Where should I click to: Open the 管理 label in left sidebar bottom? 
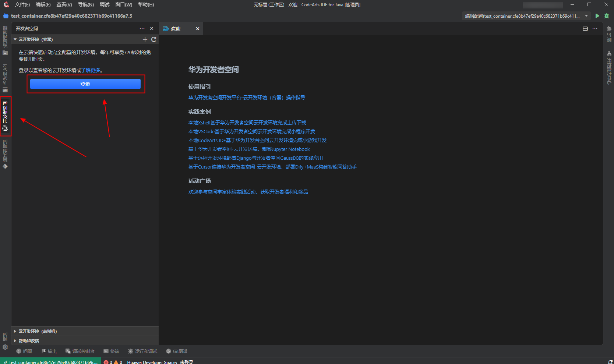click(5, 336)
